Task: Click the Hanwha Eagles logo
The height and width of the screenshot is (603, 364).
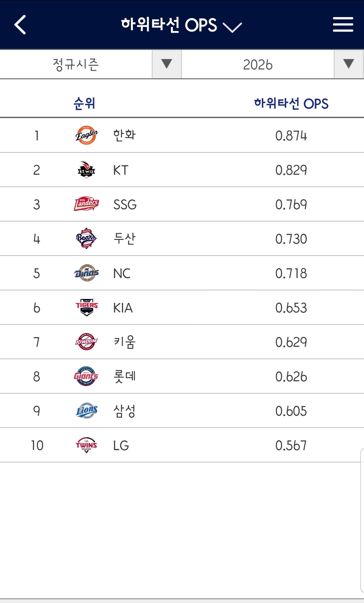Action: (86, 135)
